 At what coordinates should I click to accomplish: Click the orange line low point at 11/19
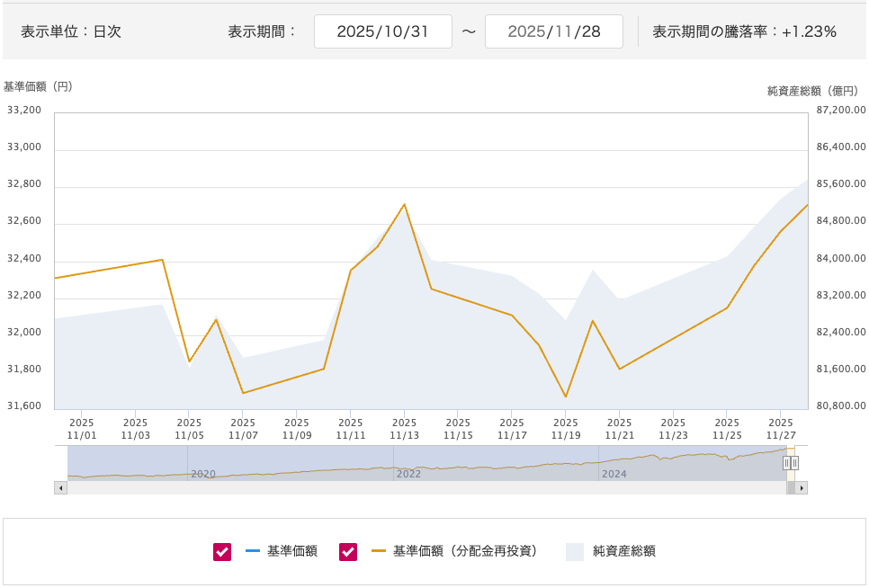coord(566,396)
